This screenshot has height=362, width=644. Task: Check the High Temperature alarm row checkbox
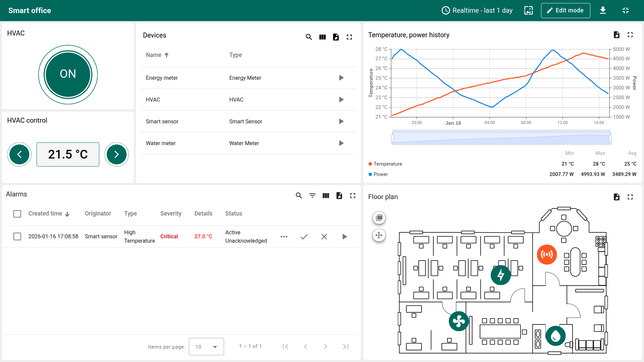pos(17,237)
